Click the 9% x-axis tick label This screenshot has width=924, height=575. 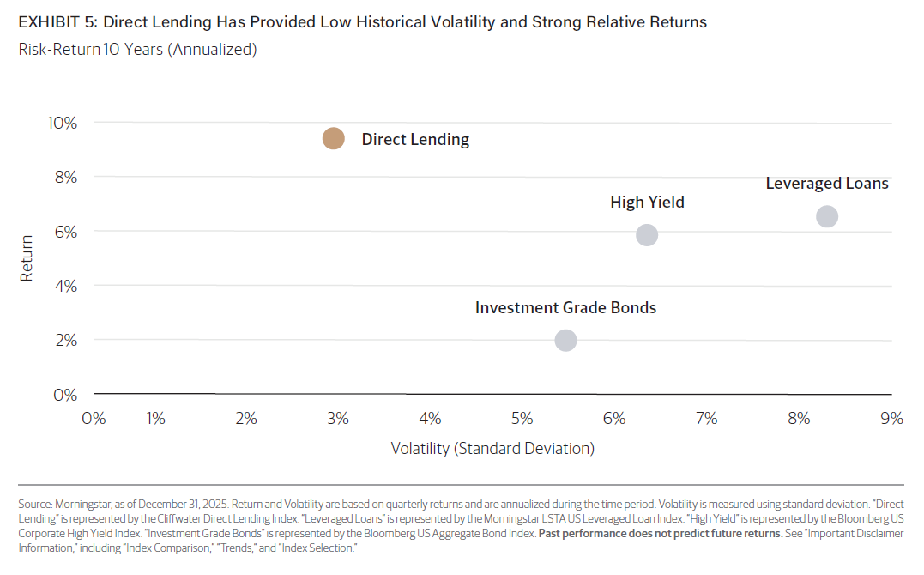pyautogui.click(x=891, y=419)
